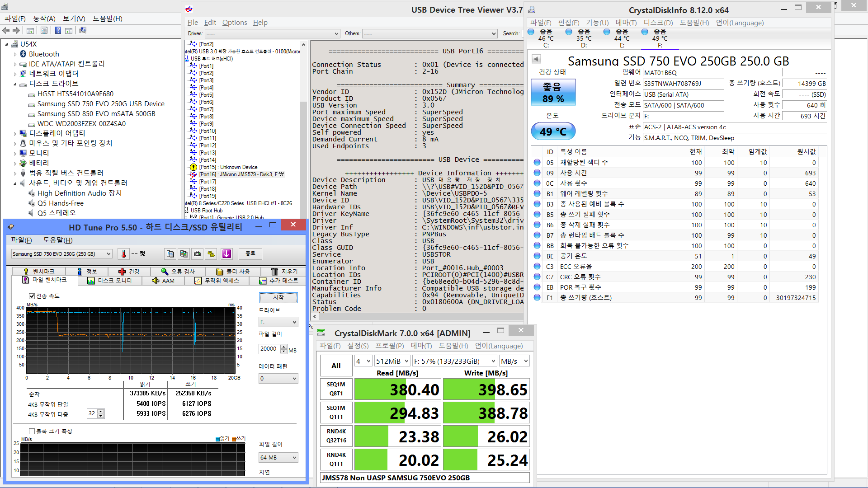
Task: Click Q5 Hands-Free speaker icon
Action: (32, 203)
